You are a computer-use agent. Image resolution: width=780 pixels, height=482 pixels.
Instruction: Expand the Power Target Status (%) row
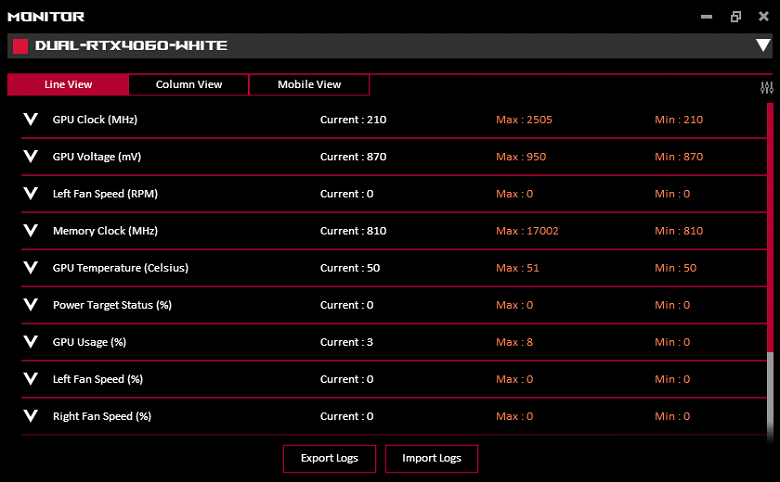[x=31, y=305]
